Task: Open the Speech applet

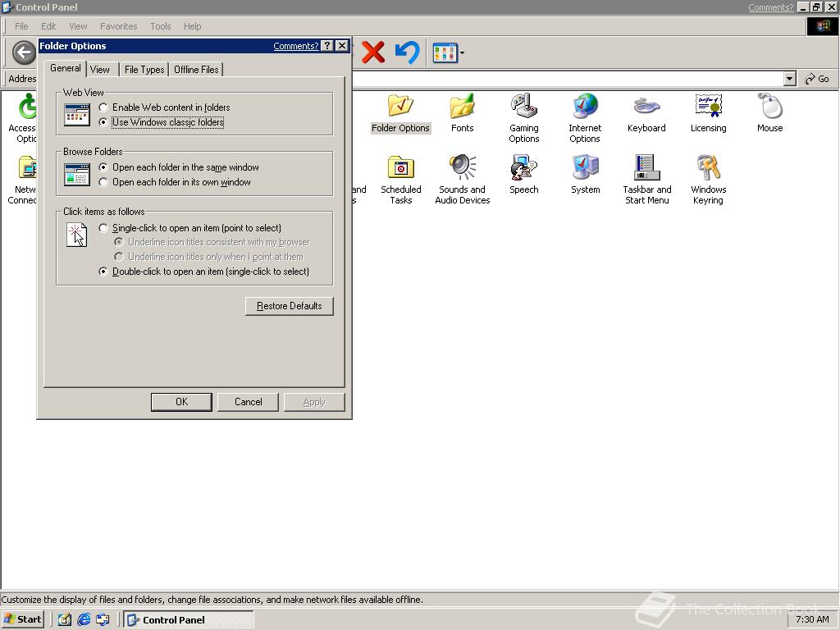Action: click(x=523, y=175)
